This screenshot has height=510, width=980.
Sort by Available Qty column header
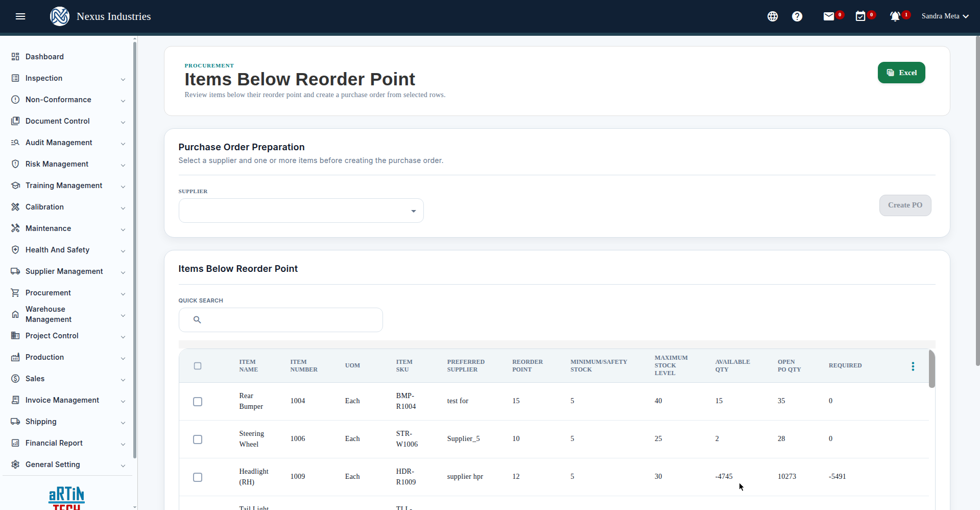click(x=732, y=365)
